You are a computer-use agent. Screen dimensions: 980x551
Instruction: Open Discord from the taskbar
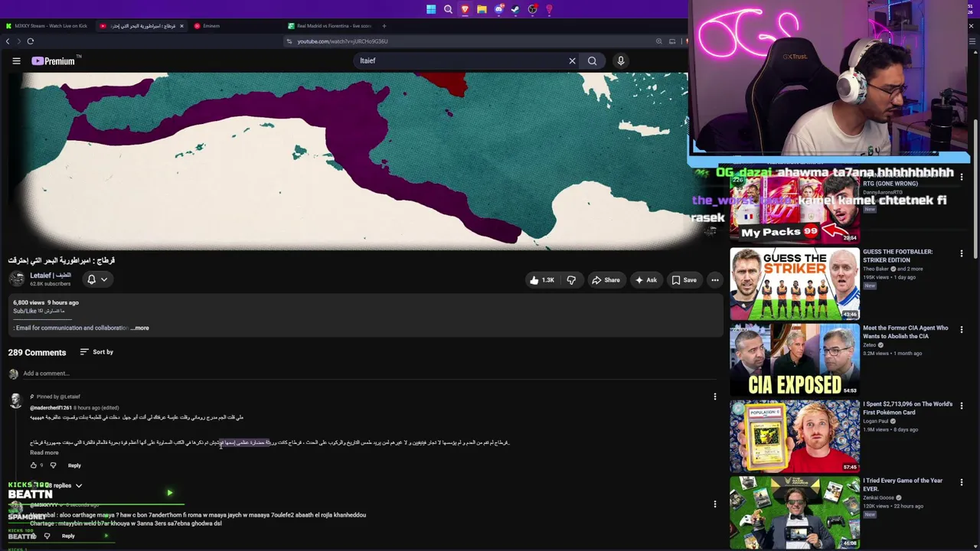[498, 9]
